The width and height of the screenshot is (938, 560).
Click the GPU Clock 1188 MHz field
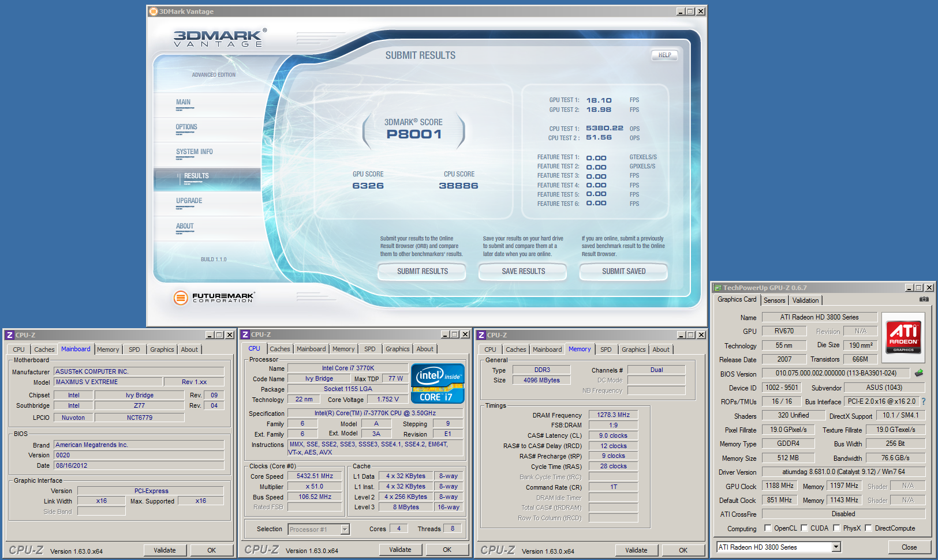[x=780, y=486]
